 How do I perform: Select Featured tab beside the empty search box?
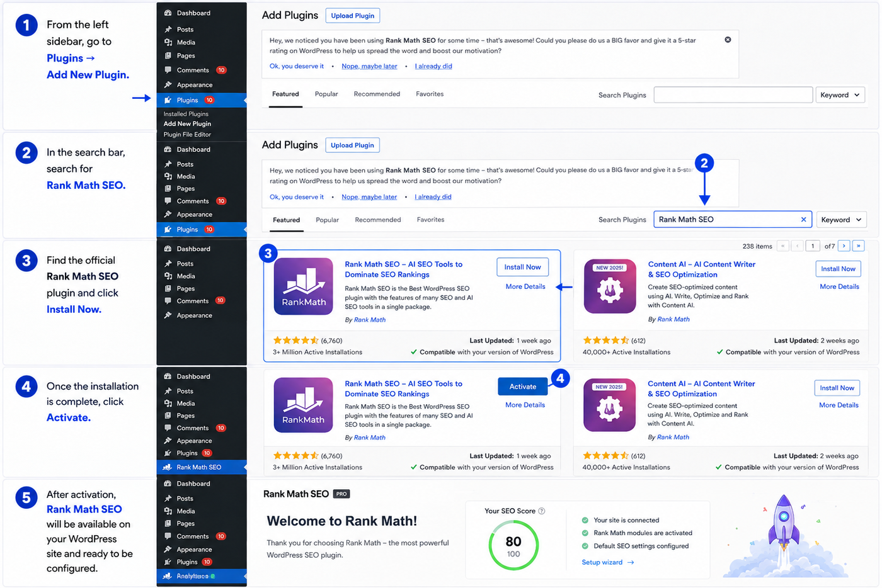pyautogui.click(x=285, y=94)
